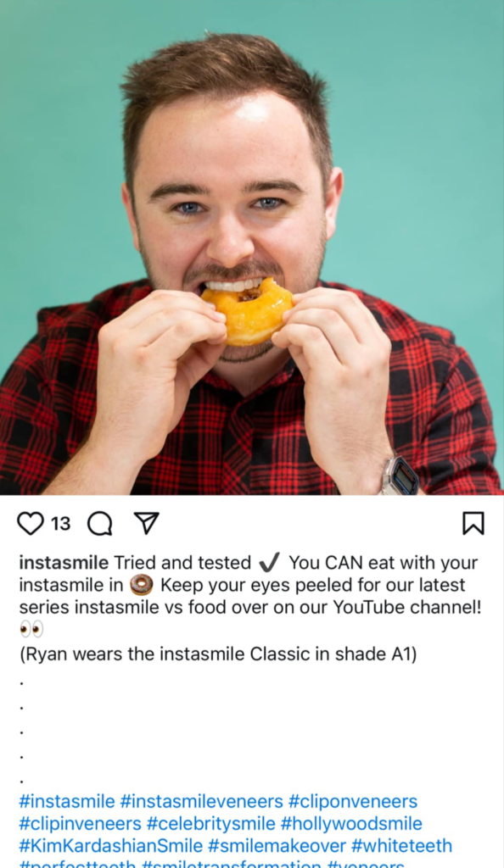Tap the post photo of man eating donut
Screen dimensions: 504x868
click(252, 248)
